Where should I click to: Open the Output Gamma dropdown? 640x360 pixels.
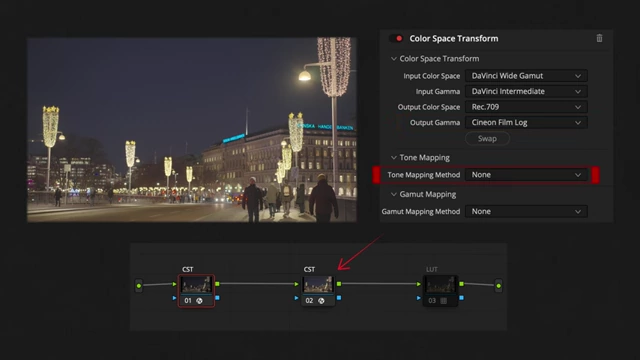(526, 122)
